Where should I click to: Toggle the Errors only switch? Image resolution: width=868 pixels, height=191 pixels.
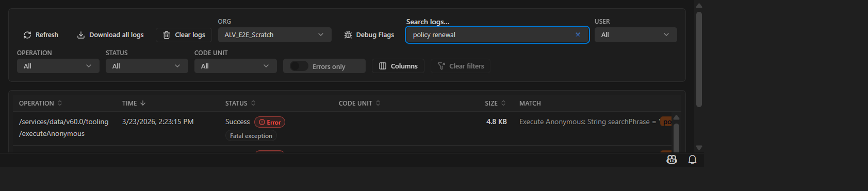(299, 66)
